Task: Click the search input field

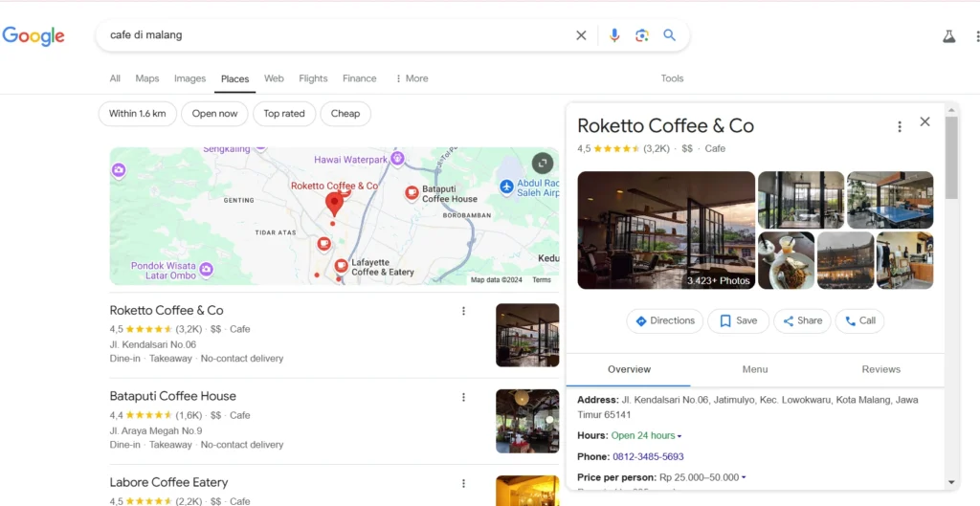Action: point(338,35)
